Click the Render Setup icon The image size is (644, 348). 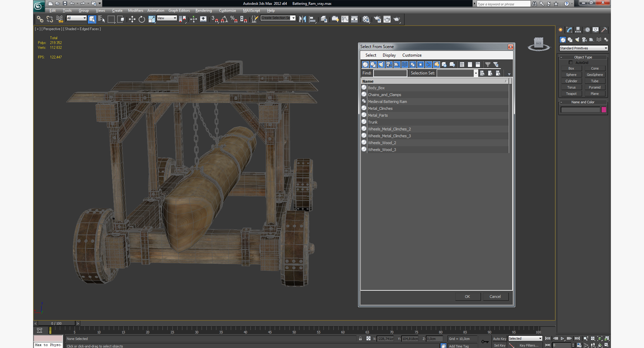377,19
